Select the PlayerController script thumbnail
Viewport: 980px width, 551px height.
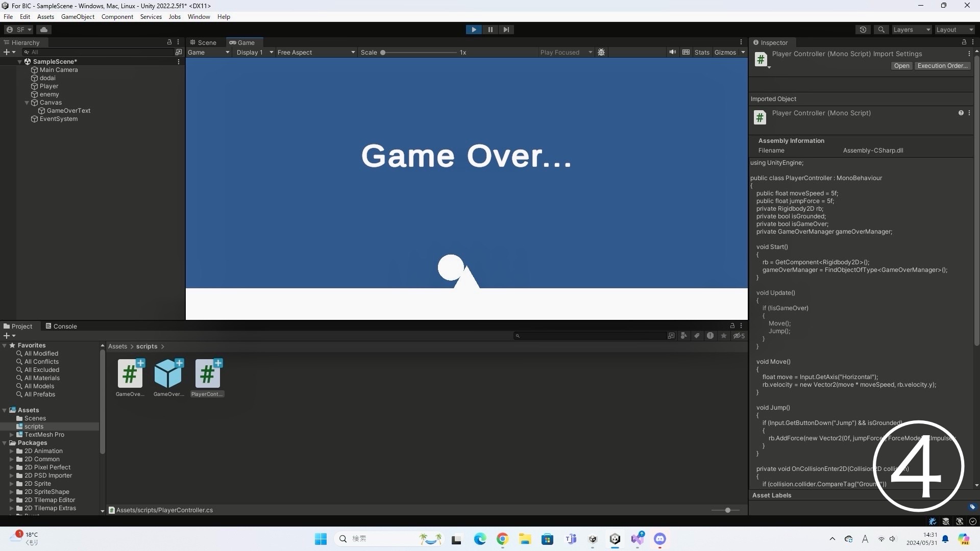(207, 374)
